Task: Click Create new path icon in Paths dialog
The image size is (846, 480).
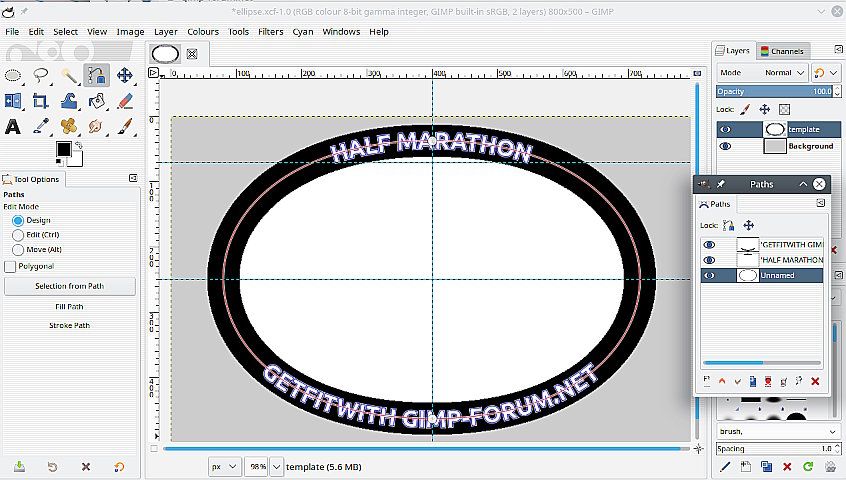Action: tap(707, 381)
